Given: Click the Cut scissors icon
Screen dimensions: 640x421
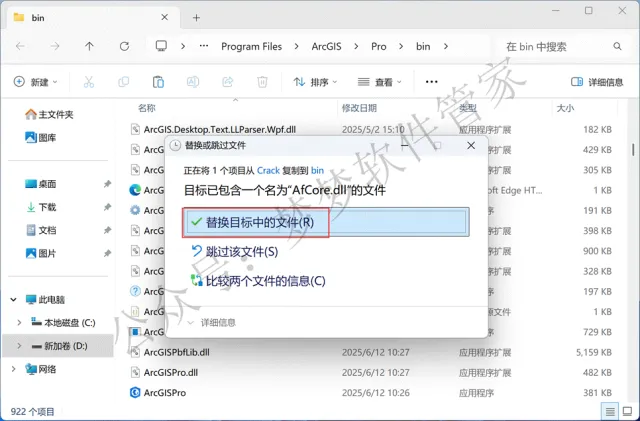Looking at the screenshot, I should click(89, 82).
